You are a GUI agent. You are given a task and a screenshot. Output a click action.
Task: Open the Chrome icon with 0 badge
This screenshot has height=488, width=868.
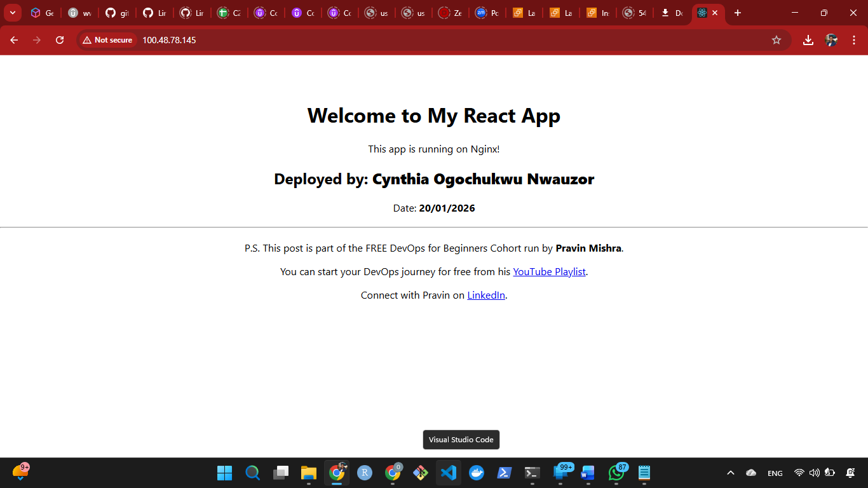(x=393, y=473)
